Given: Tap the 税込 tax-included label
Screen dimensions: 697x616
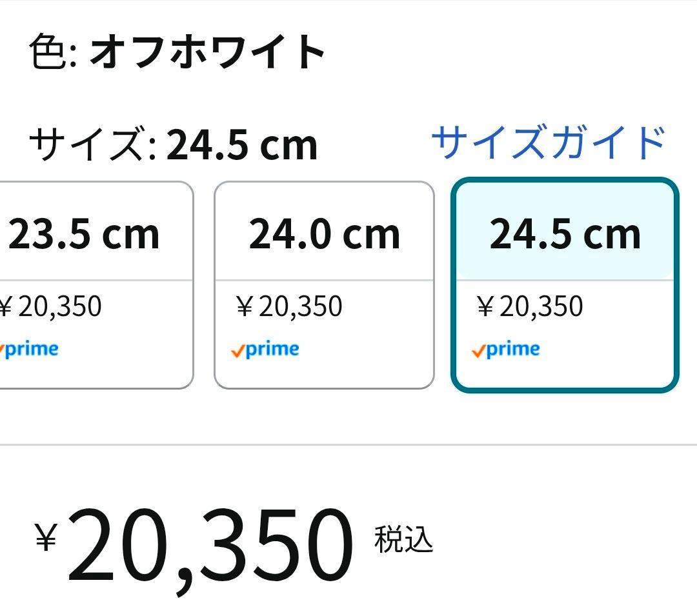Looking at the screenshot, I should tap(403, 539).
